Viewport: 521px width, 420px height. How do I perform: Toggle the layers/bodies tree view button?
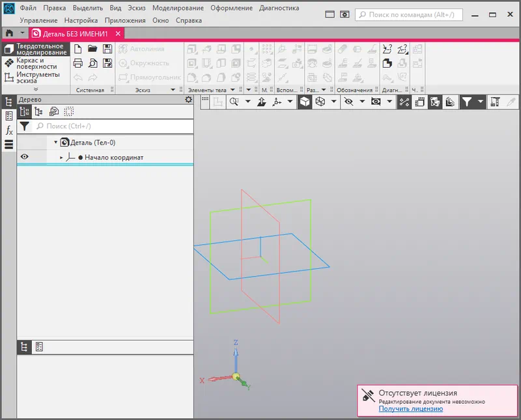coord(54,111)
